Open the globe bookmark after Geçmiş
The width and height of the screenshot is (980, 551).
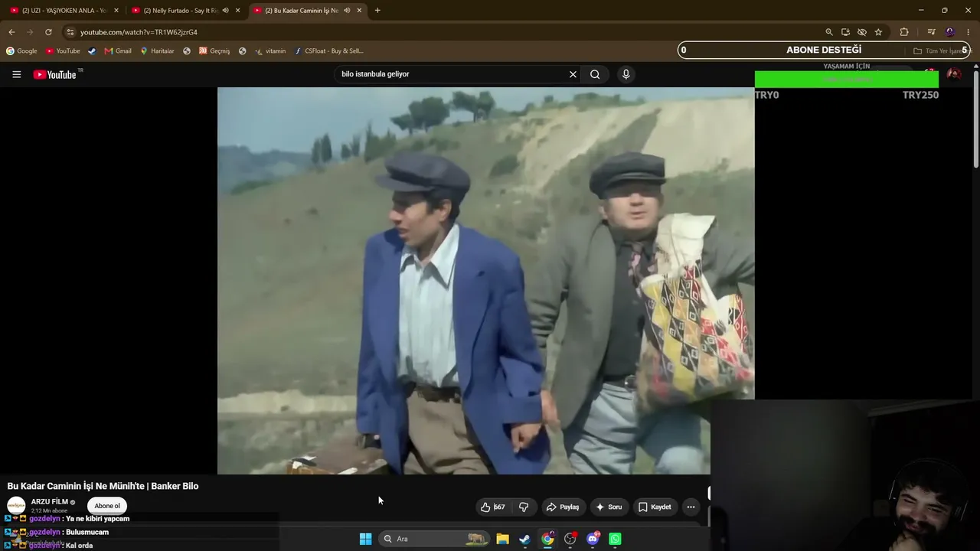[243, 51]
